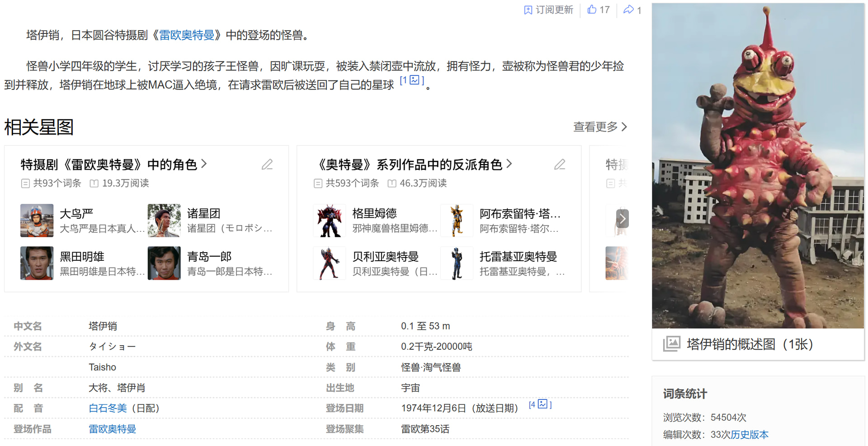Viewport: 868px width, 446px height.
Task: Open 格里姆德 name link
Action: click(374, 213)
